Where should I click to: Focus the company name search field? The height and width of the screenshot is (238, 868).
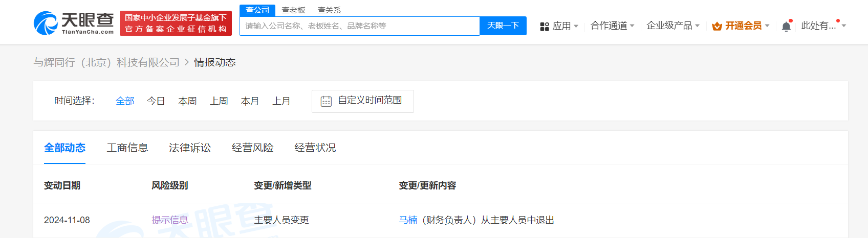359,26
